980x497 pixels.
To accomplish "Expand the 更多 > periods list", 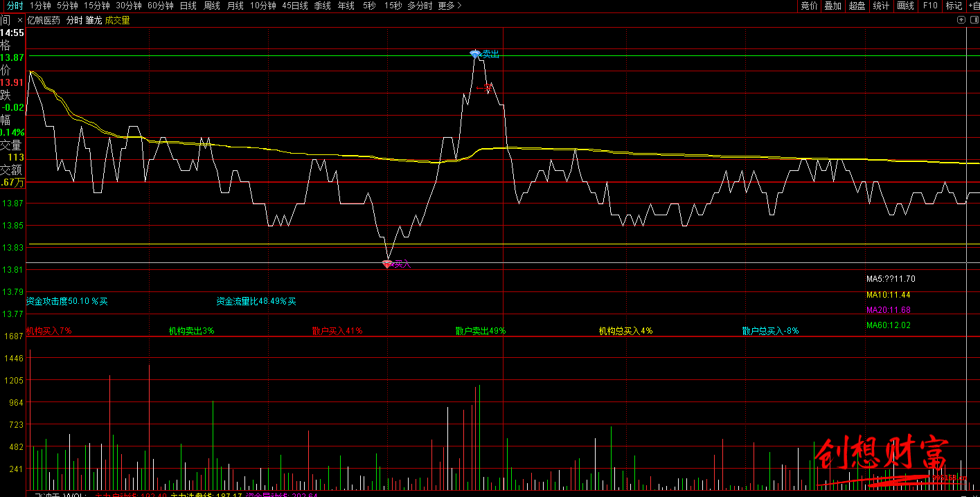I will 449,6.
